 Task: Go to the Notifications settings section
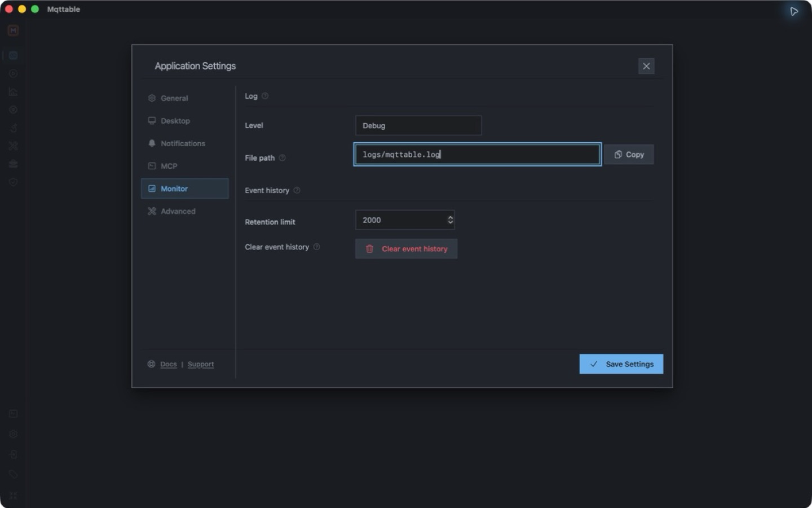[184, 143]
